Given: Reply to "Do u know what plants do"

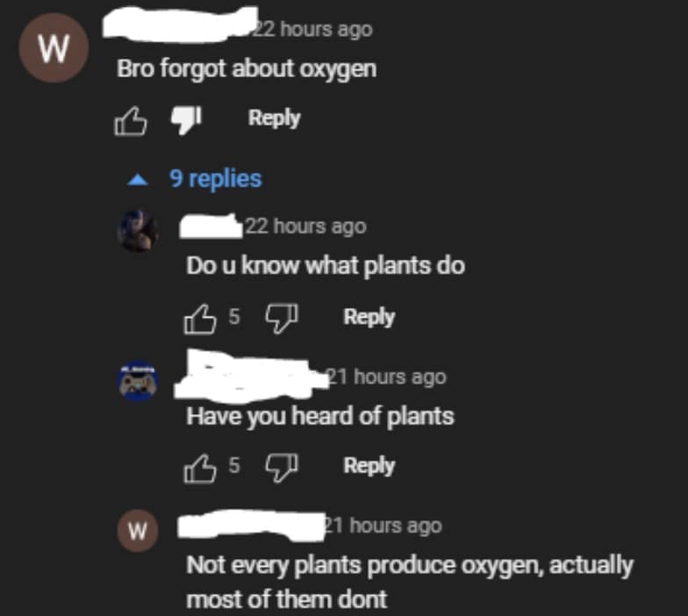Looking at the screenshot, I should point(369,317).
